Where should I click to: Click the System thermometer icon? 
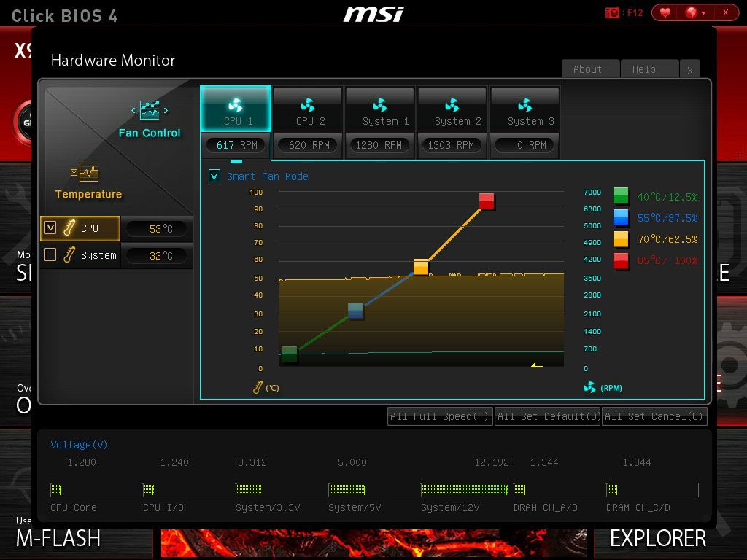point(69,254)
